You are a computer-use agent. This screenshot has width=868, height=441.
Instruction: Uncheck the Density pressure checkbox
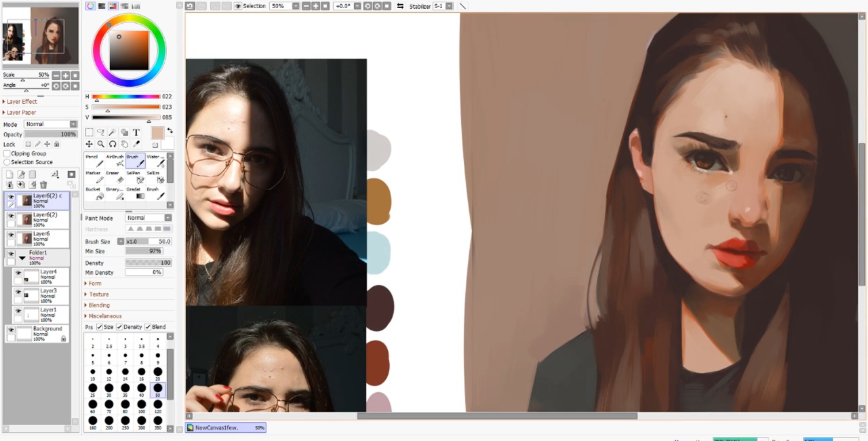click(119, 327)
